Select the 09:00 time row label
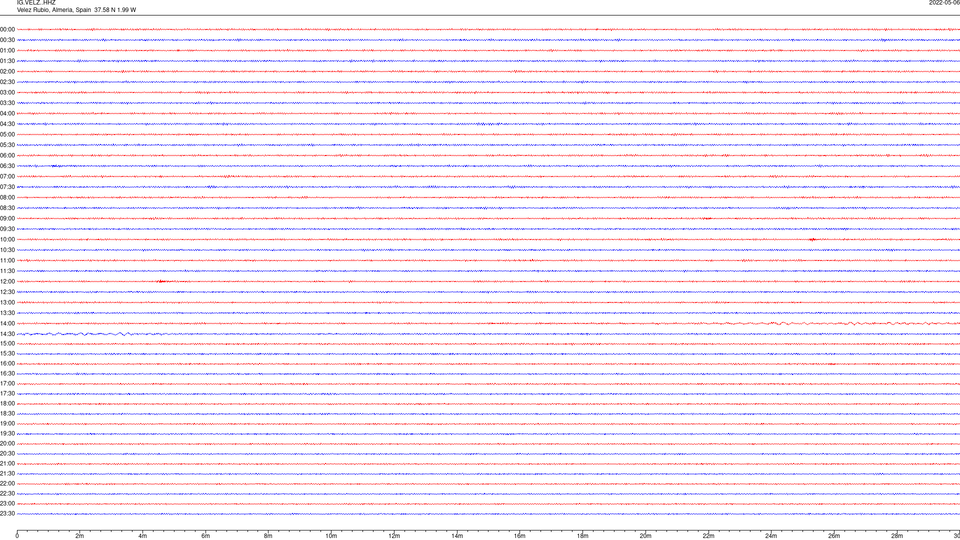This screenshot has height=540, width=960. pos(7,219)
